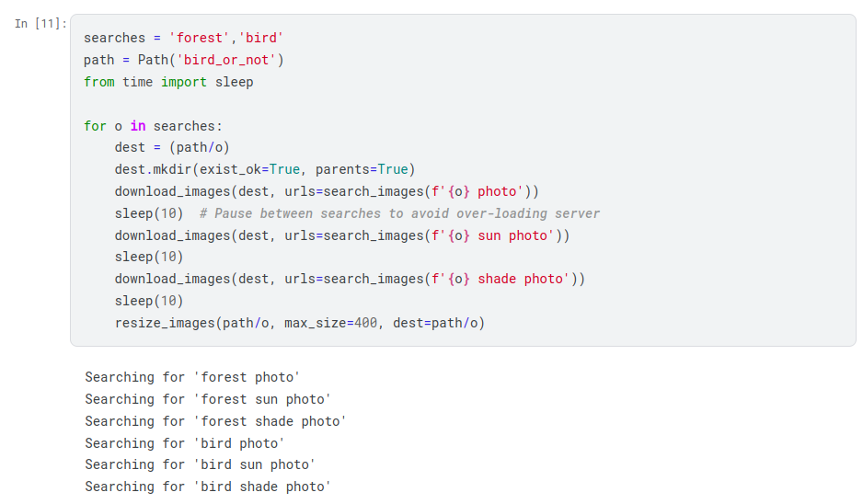Click output line for 'bird shade photo'
The width and height of the screenshot is (863, 504).
point(208,487)
